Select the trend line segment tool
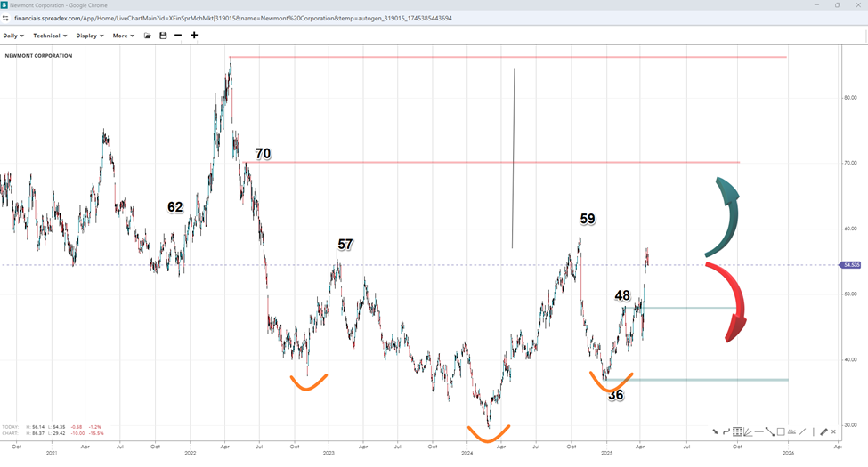 point(769,431)
